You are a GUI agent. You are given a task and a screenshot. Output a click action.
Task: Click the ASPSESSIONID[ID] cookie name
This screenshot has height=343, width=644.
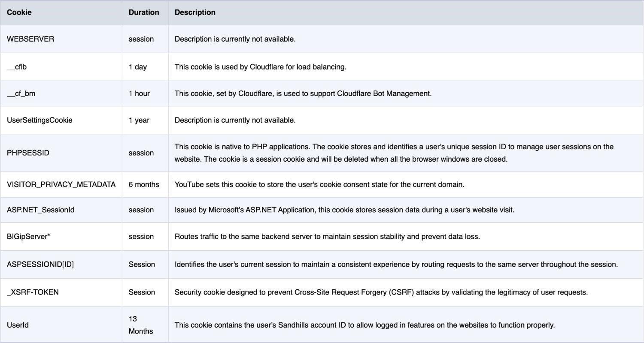pos(40,264)
